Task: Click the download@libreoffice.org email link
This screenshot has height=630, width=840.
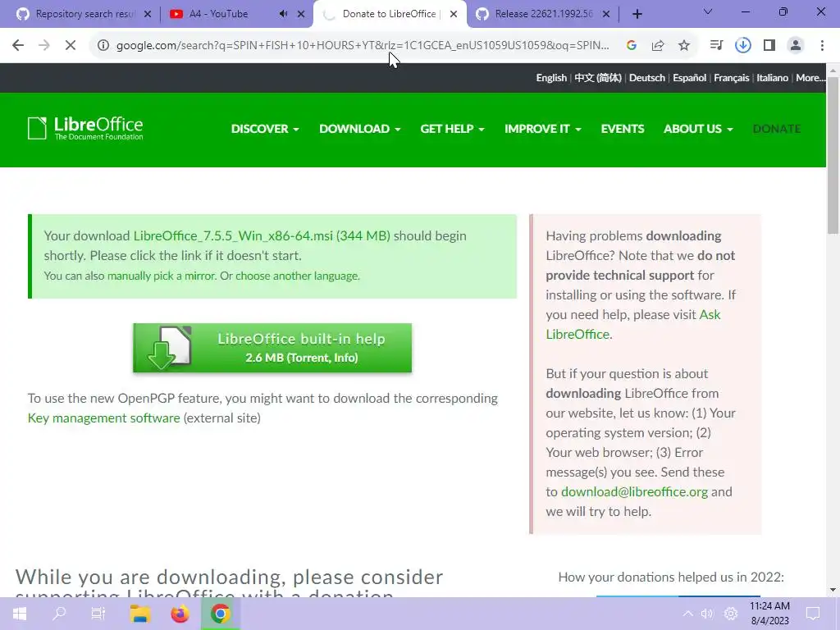Action: click(634, 492)
